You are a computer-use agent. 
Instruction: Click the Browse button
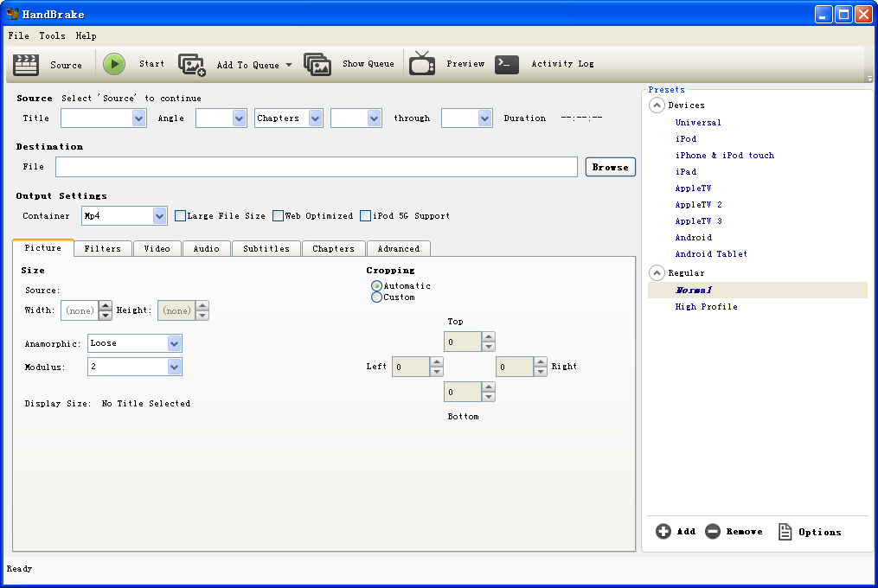pos(611,167)
